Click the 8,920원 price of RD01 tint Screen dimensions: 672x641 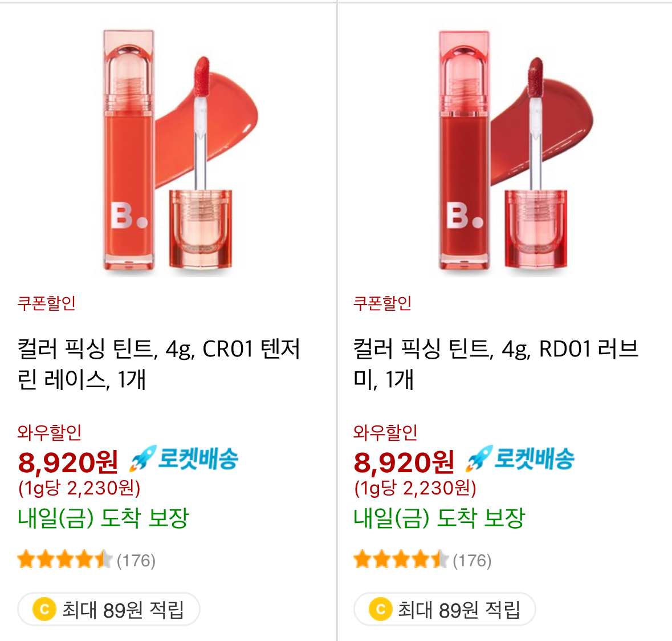pyautogui.click(x=404, y=462)
